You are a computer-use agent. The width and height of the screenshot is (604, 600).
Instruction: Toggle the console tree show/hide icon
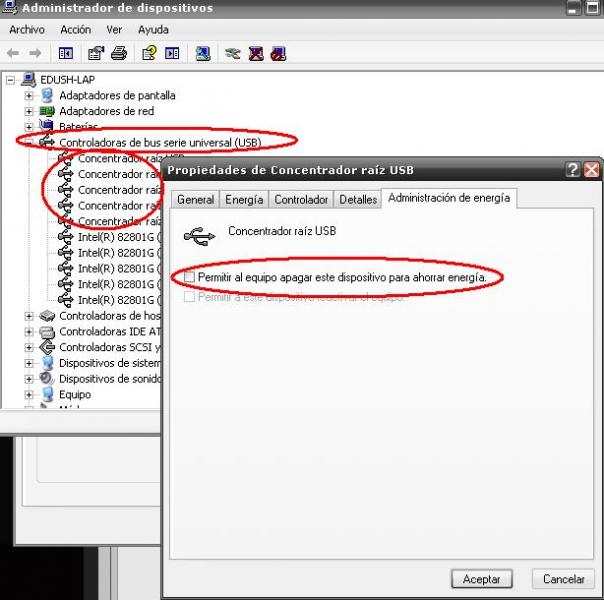tap(65, 53)
